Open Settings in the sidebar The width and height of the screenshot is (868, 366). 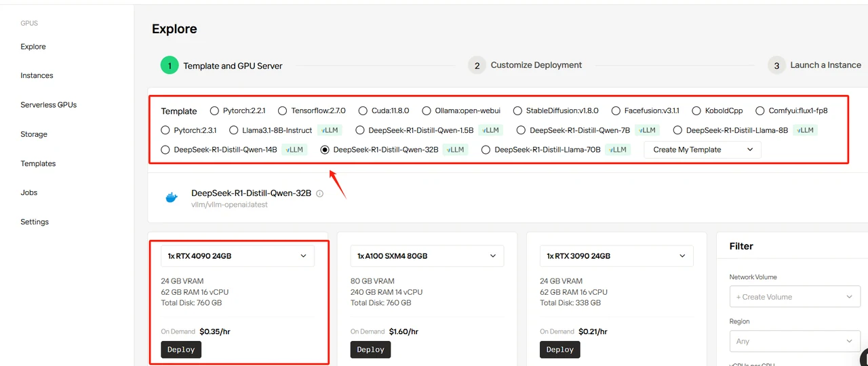tap(35, 222)
